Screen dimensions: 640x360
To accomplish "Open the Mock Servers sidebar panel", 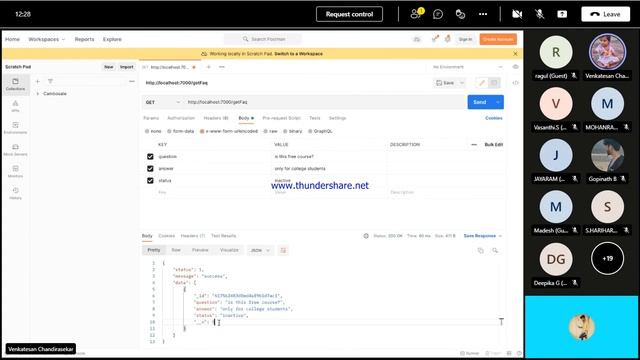I will coord(16,149).
